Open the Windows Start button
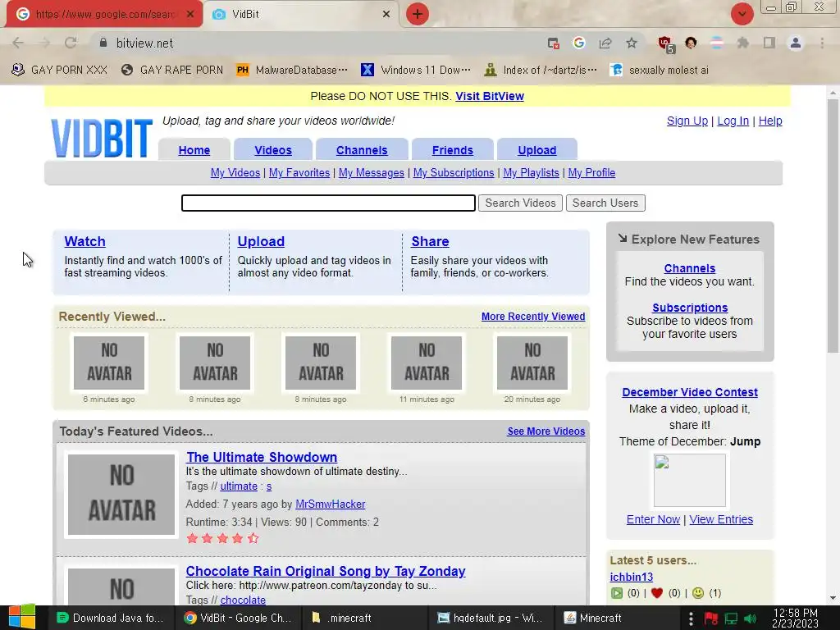Screen dimensions: 840x630 [22, 618]
